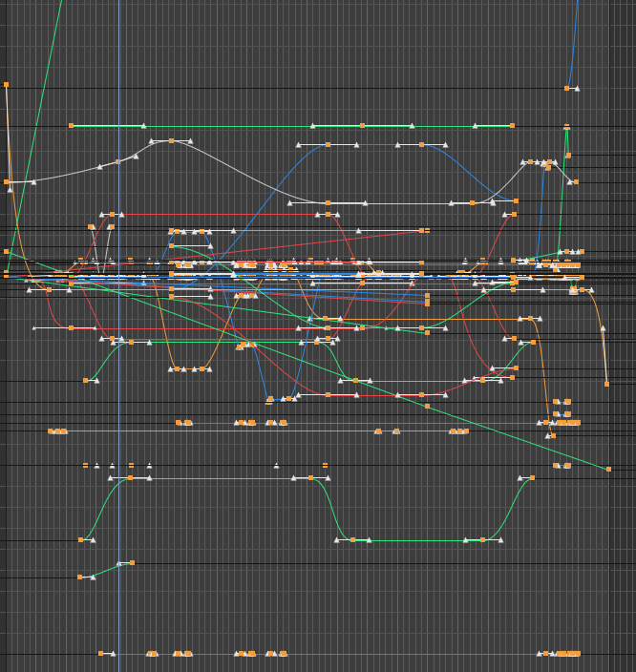
Task: Select the left keyframe of the upper red plateau
Action: point(112,214)
